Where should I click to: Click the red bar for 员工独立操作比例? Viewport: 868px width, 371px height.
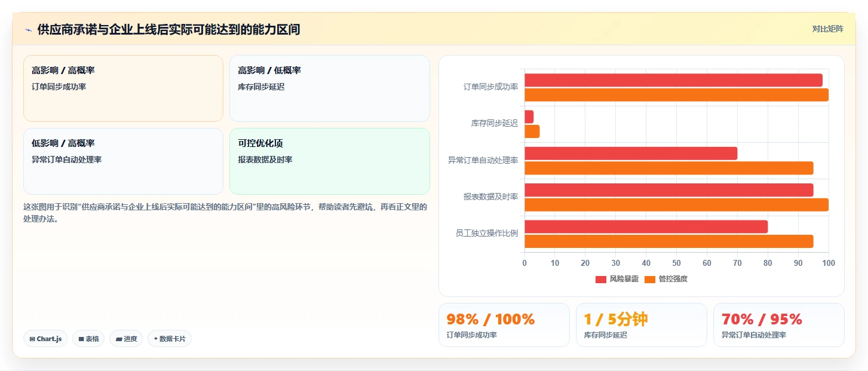(x=646, y=226)
